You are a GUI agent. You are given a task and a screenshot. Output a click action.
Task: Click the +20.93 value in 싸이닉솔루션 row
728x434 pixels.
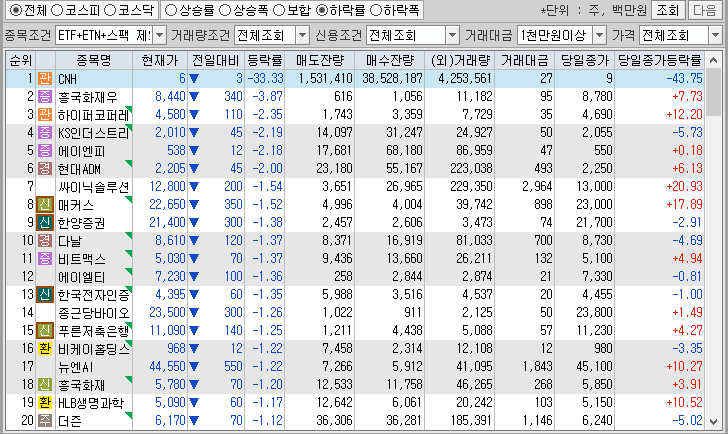[684, 187]
